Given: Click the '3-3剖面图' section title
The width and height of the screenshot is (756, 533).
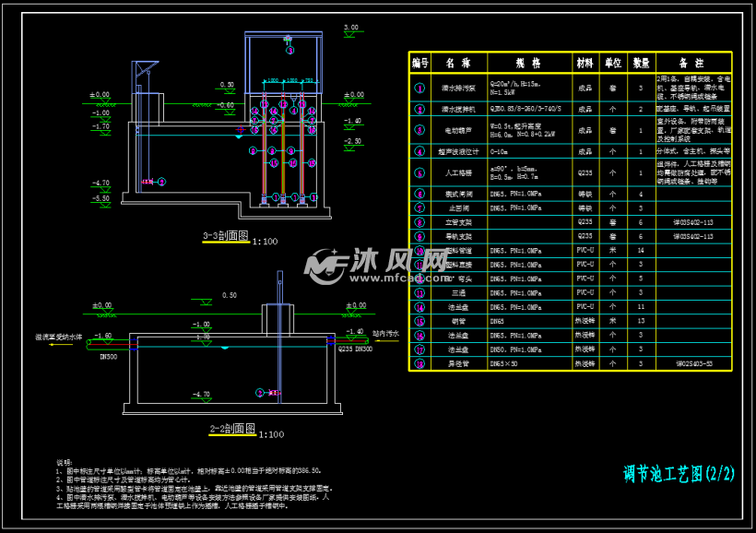Looking at the screenshot, I should click(226, 236).
